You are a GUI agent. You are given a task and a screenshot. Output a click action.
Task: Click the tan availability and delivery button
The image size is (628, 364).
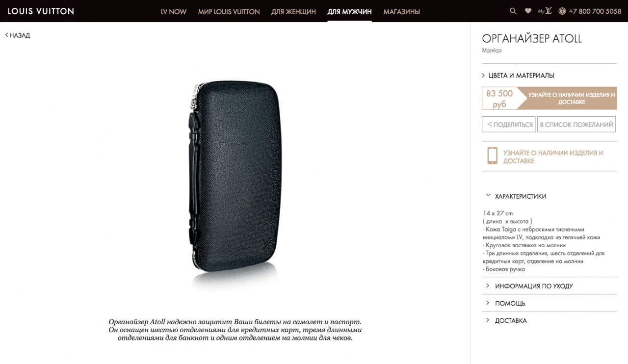pyautogui.click(x=571, y=98)
